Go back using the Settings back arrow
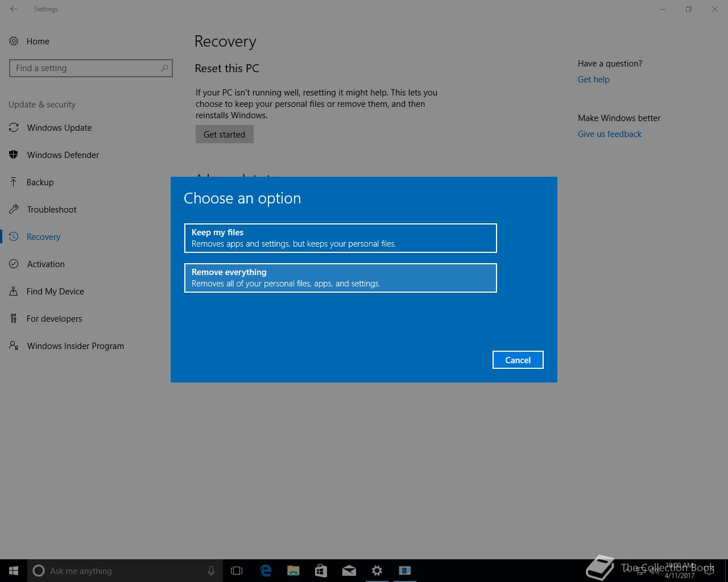The height and width of the screenshot is (582, 728). (x=14, y=9)
